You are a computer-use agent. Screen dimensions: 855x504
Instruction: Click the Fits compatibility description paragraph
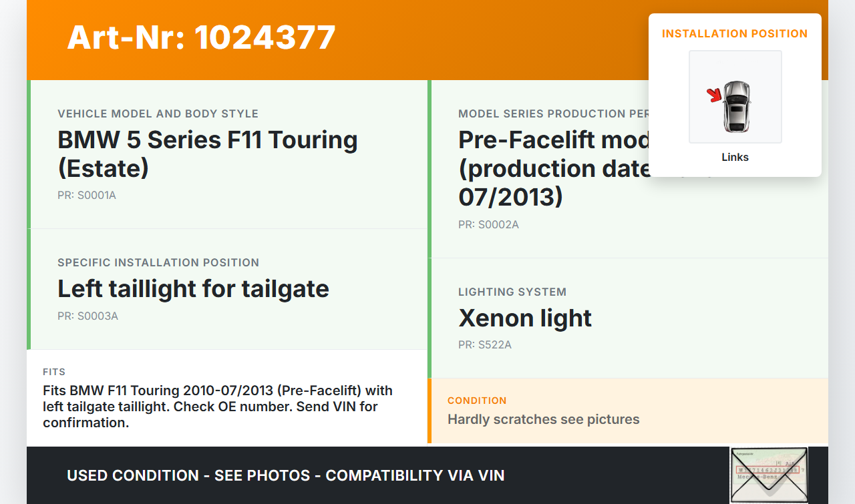[218, 406]
